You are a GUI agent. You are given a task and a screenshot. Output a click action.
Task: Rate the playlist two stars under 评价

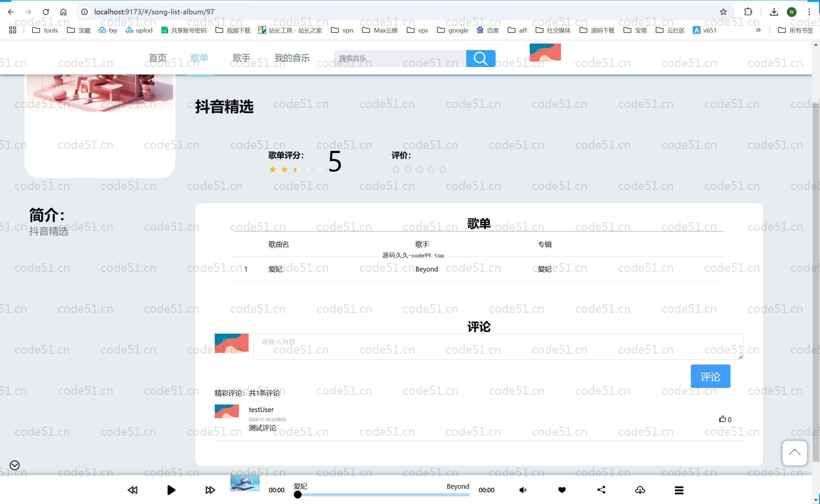point(407,169)
